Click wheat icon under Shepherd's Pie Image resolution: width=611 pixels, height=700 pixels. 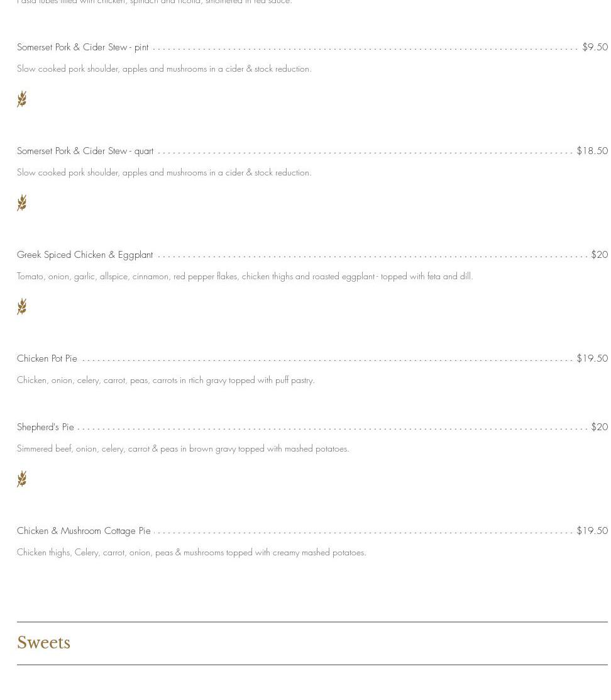pyautogui.click(x=22, y=479)
